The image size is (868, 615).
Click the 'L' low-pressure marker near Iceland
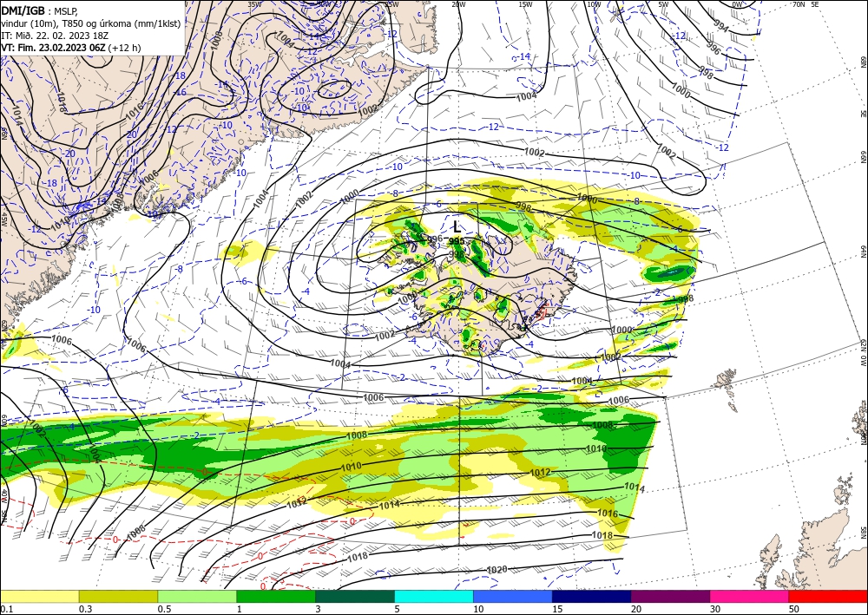(457, 226)
